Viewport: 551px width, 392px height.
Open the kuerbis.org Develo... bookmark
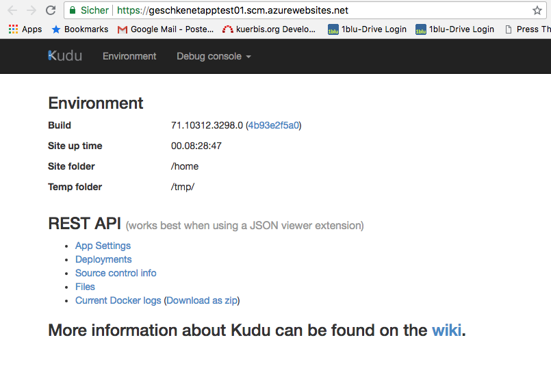tap(269, 29)
